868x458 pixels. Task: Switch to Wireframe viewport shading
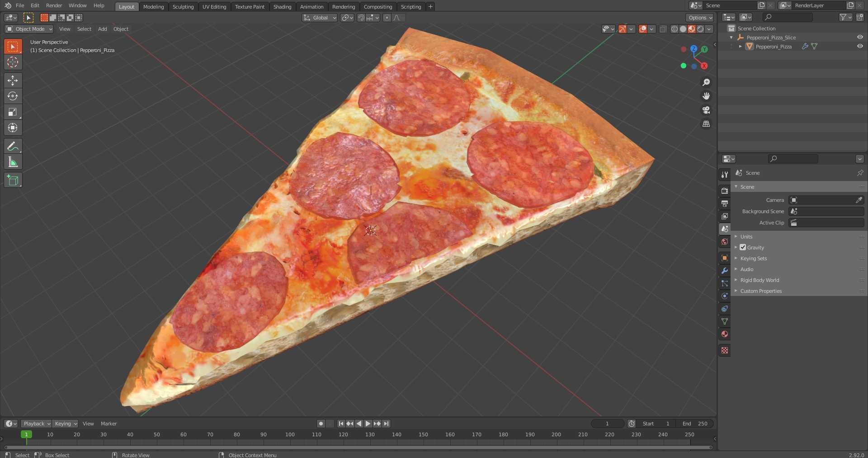coord(674,29)
